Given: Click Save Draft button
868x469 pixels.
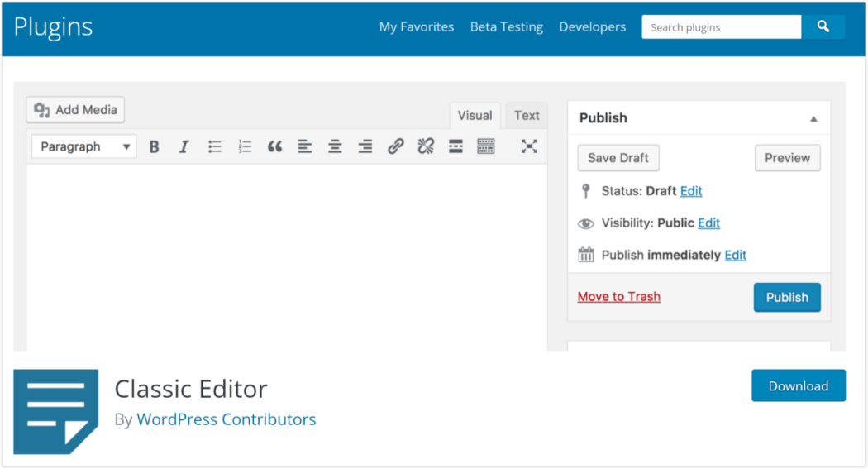Looking at the screenshot, I should [618, 158].
